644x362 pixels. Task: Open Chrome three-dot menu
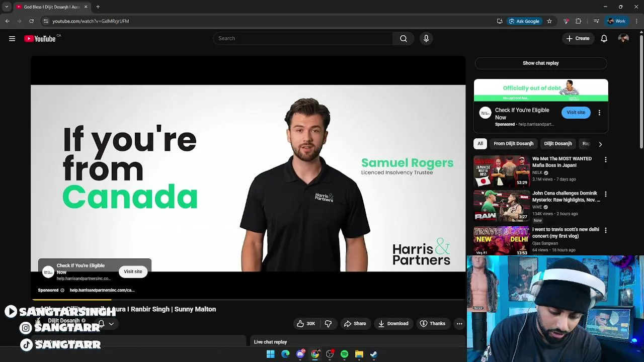click(x=637, y=21)
